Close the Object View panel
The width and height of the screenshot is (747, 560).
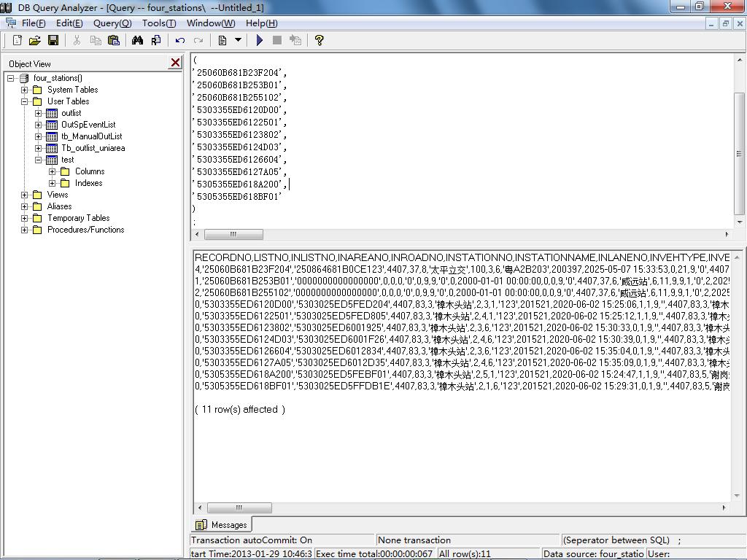tap(175, 63)
